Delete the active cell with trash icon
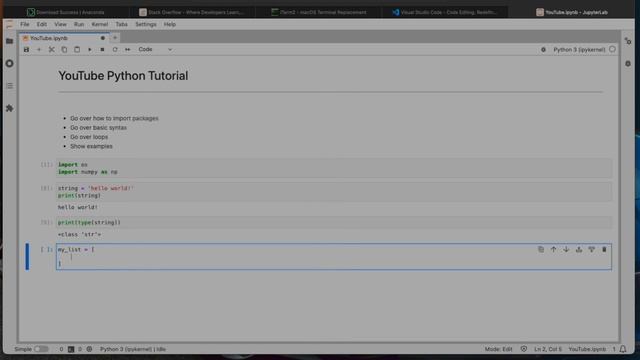Viewport: 640px width, 360px height. click(x=604, y=249)
